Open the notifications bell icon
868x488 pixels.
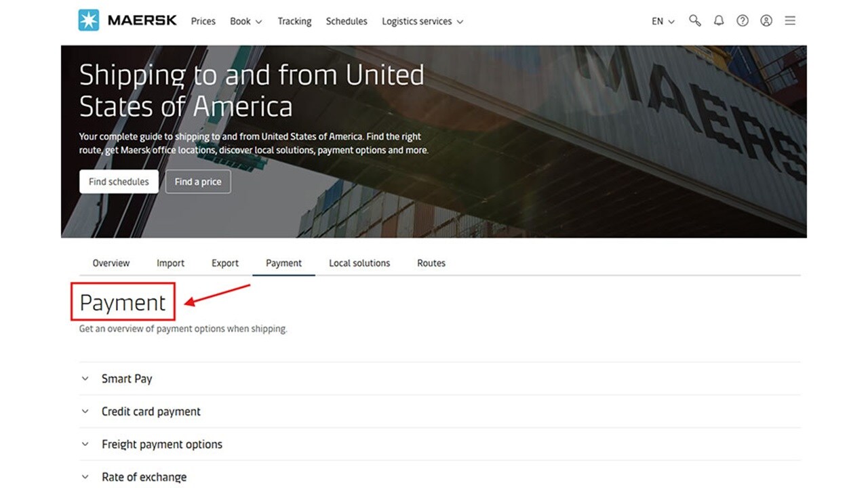click(719, 20)
